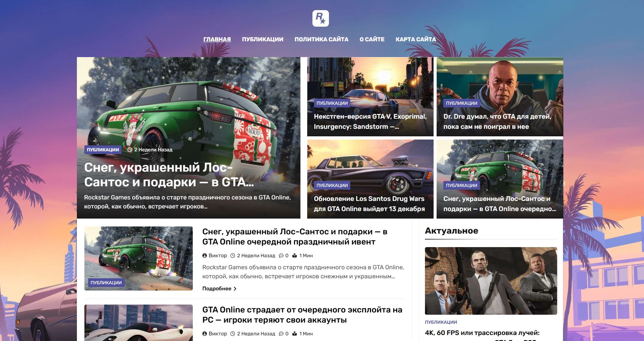Click author icon beside Виктор in Снег article
644x341 pixels.
point(205,256)
